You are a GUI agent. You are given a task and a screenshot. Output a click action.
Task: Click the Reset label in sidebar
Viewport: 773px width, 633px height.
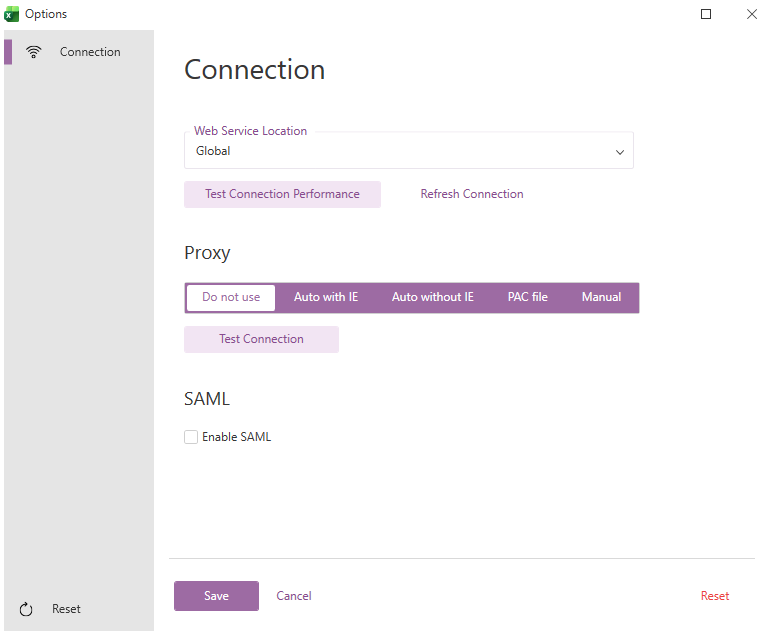pyautogui.click(x=66, y=609)
